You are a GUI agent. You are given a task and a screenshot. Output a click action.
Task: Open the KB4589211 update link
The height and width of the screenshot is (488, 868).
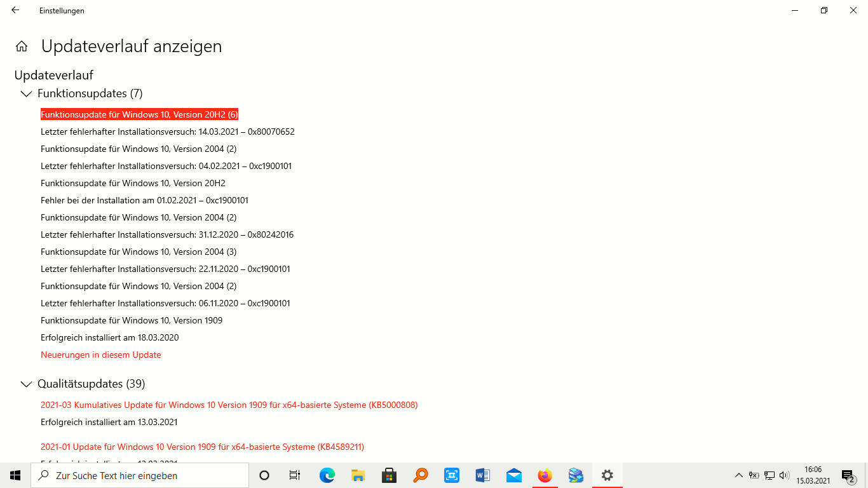coord(202,447)
